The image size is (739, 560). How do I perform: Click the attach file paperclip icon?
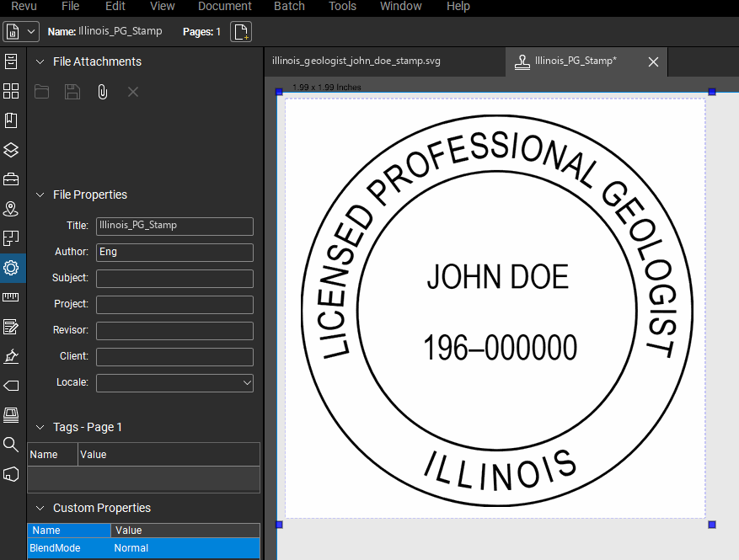tap(102, 92)
